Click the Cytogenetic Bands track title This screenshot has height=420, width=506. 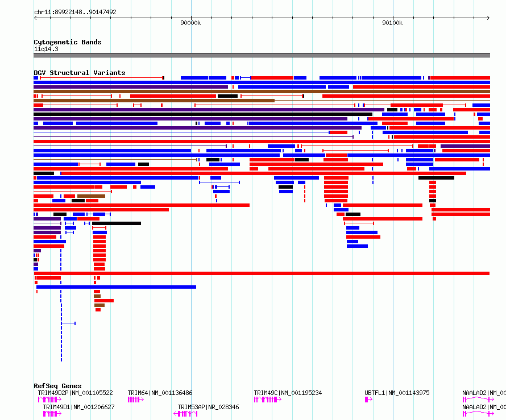[68, 42]
